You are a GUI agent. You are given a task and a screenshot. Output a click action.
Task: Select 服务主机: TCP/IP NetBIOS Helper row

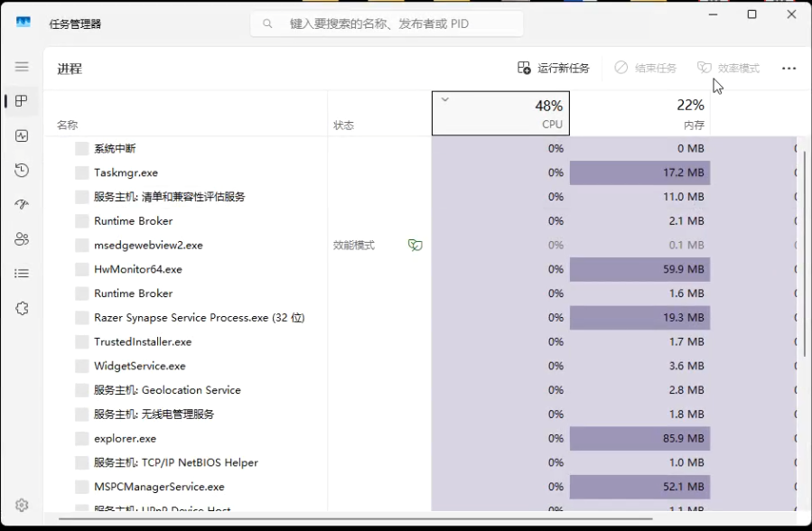(x=421, y=462)
